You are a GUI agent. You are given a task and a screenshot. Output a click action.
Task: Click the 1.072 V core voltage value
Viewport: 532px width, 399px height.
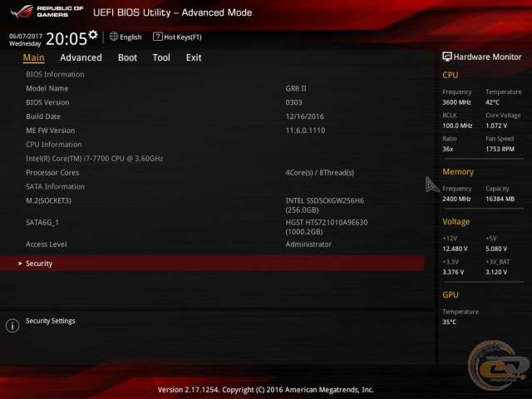(x=496, y=126)
